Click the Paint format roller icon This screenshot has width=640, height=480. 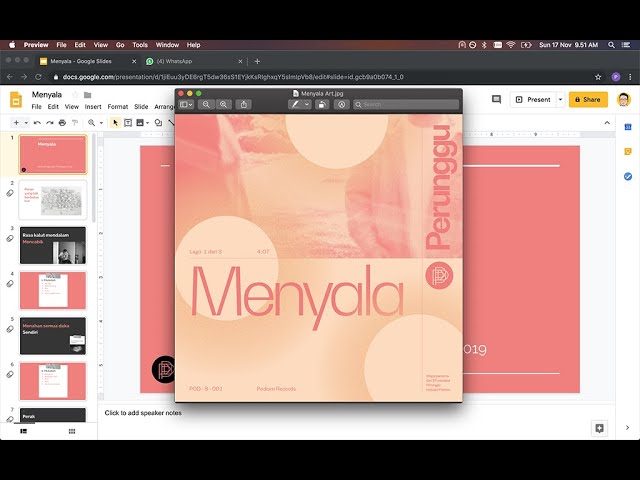(x=75, y=122)
